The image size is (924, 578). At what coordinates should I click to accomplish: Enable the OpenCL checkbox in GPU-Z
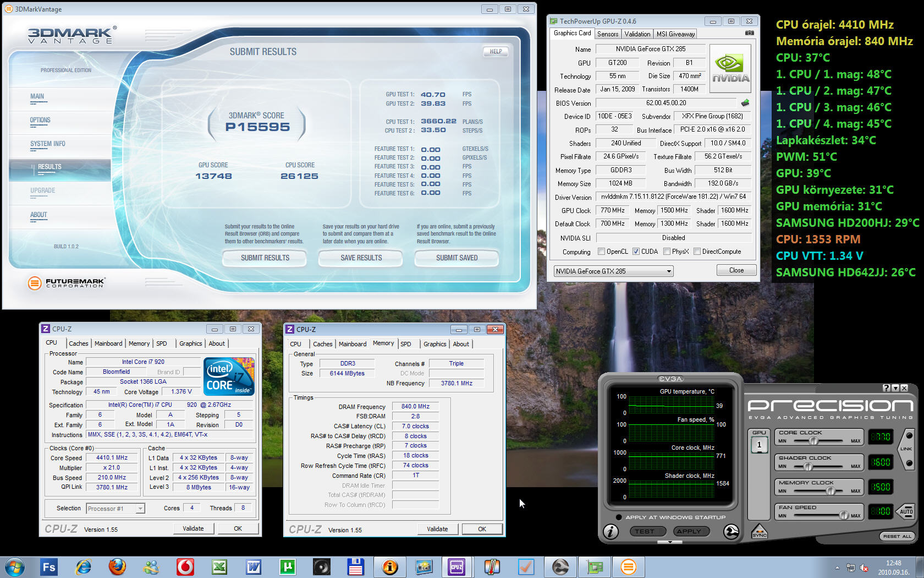coord(602,252)
